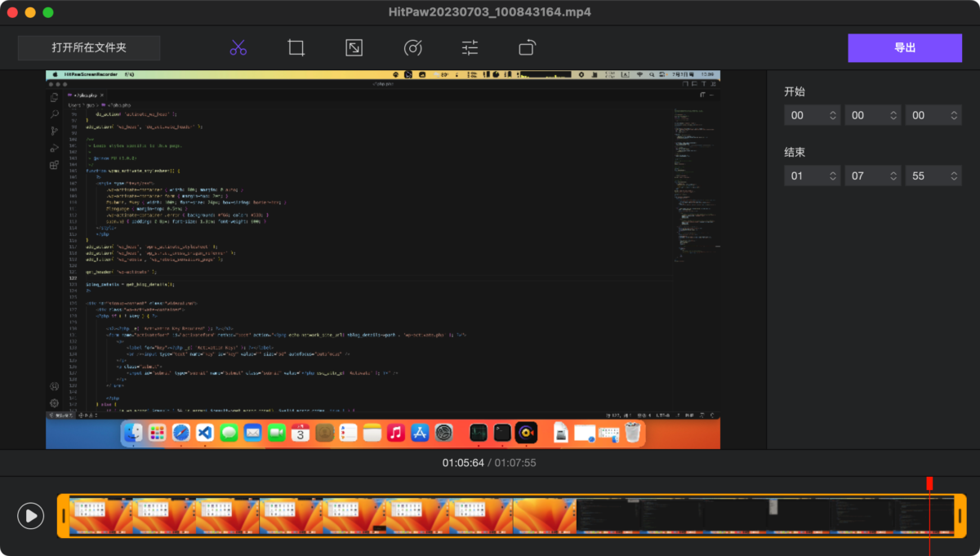Viewport: 980px width, 556px height.
Task: Open the adjustment sliders tool
Action: click(470, 47)
